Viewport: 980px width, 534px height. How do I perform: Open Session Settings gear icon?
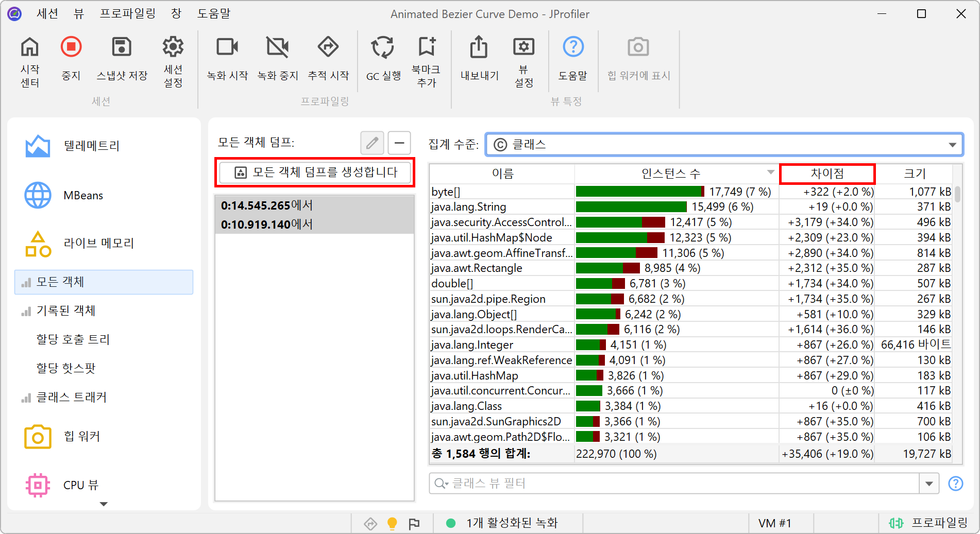[173, 47]
